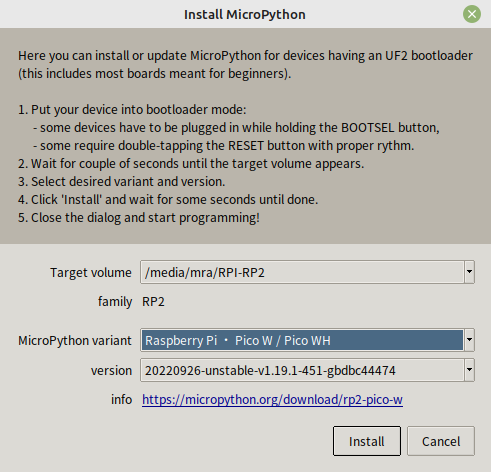Click the Install MicroPython title bar
Screen dimensions: 491x472
(x=245, y=14)
